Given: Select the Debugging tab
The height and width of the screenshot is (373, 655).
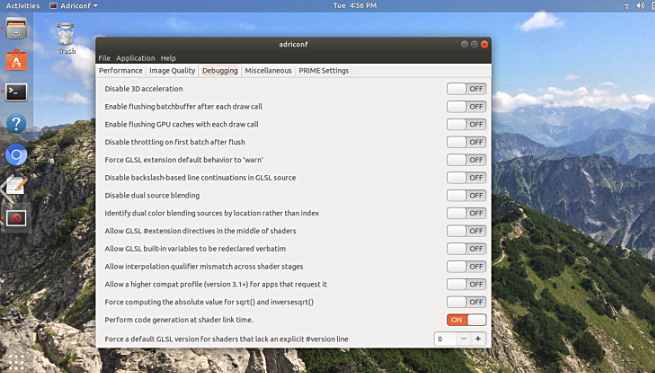Looking at the screenshot, I should coord(220,71).
